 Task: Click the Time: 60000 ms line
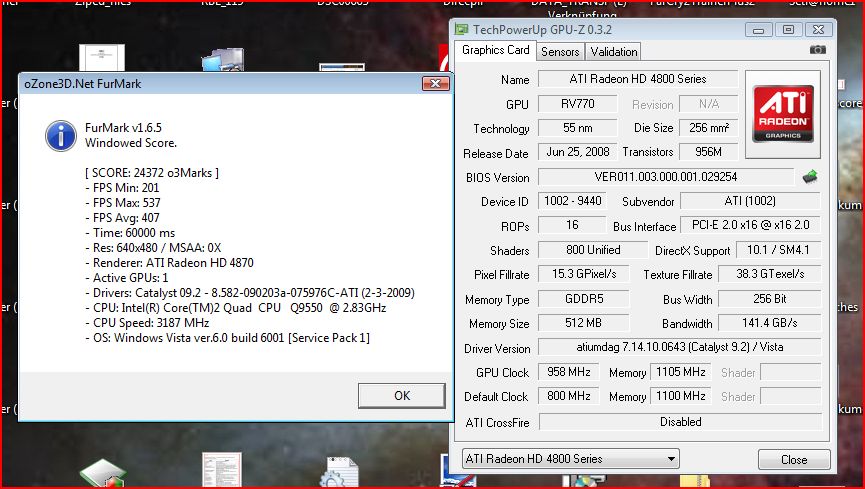[130, 232]
